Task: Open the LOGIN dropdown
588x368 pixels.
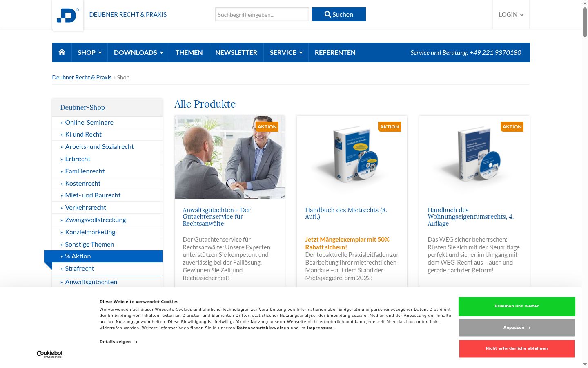Action: tap(511, 15)
